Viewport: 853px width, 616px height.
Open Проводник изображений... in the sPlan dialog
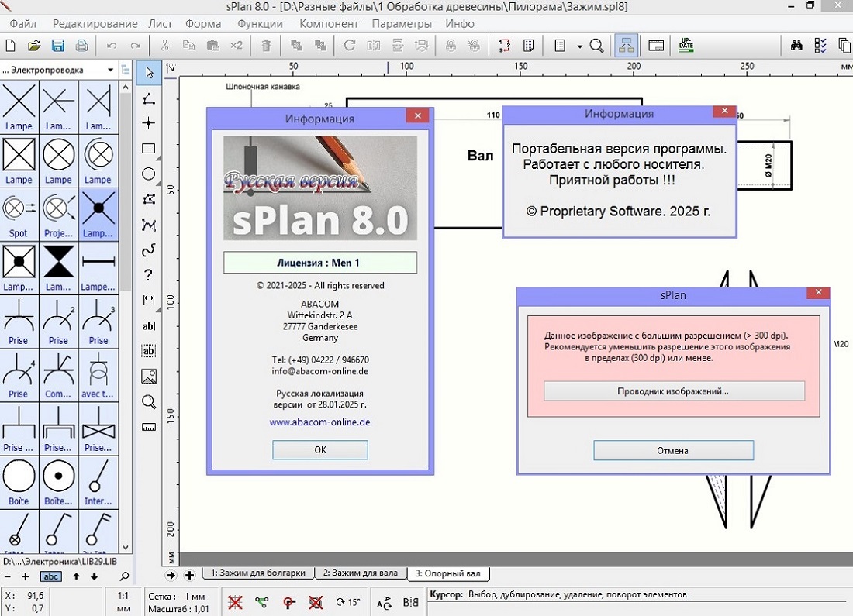pos(673,391)
